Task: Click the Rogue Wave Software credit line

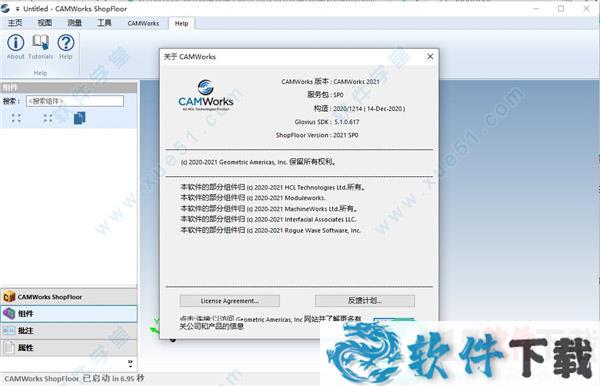Action: tap(271, 230)
